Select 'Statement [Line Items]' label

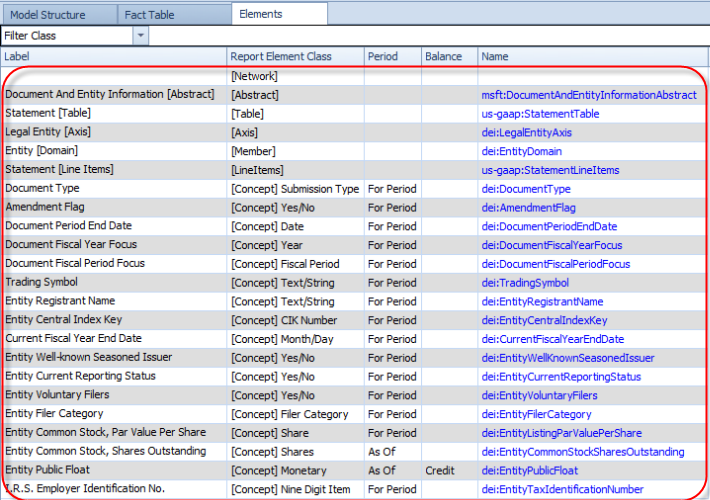tap(59, 169)
